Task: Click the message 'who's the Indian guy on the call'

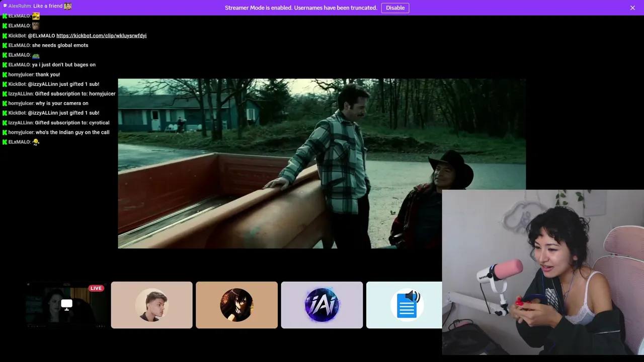Action: coord(72,132)
